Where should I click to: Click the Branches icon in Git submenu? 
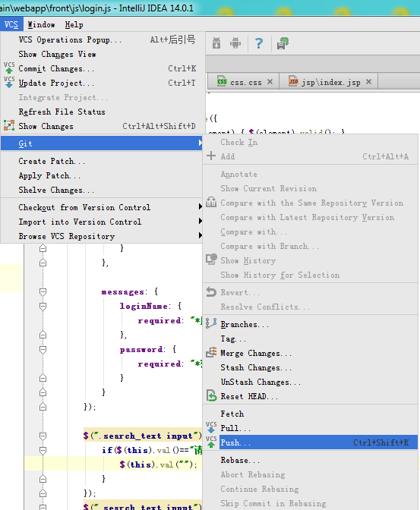tap(211, 323)
